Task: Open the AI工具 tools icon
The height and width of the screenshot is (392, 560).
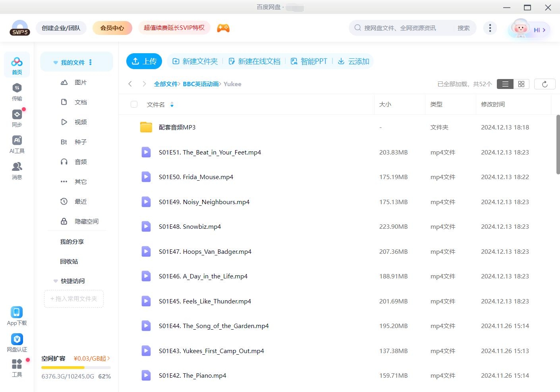Action: (x=17, y=143)
